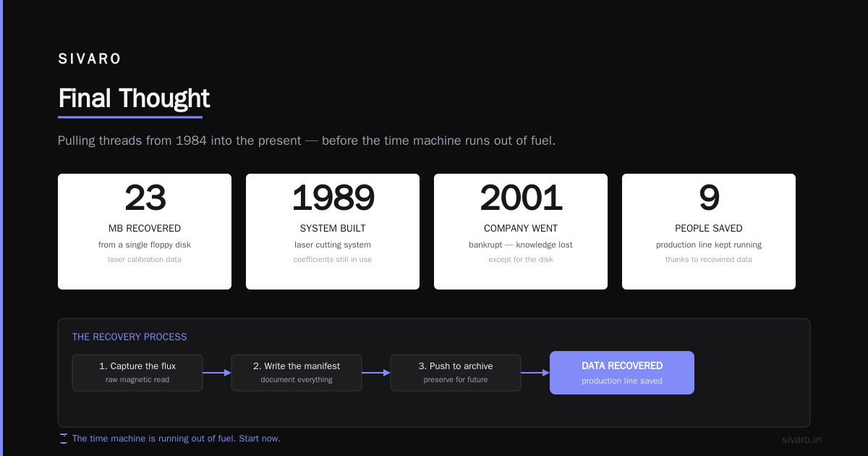The image size is (868, 456).
Task: Click the purple underline below the title
Action: (x=130, y=117)
